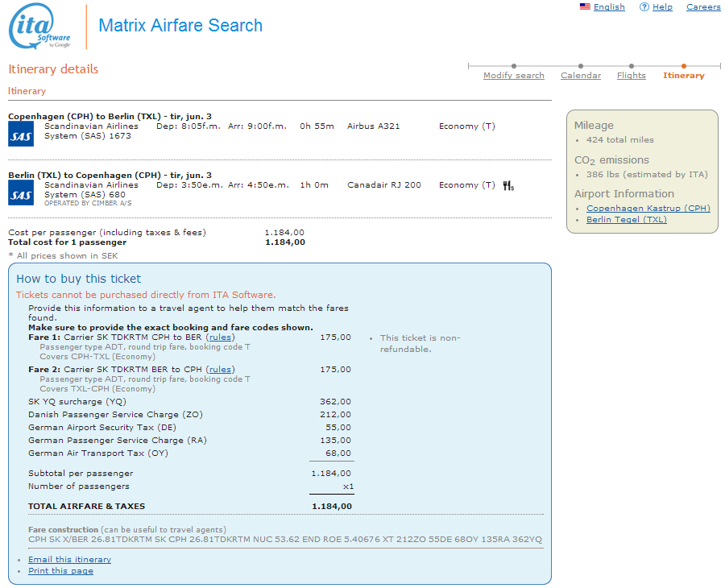
Task: Click Print this page
Action: point(60,571)
